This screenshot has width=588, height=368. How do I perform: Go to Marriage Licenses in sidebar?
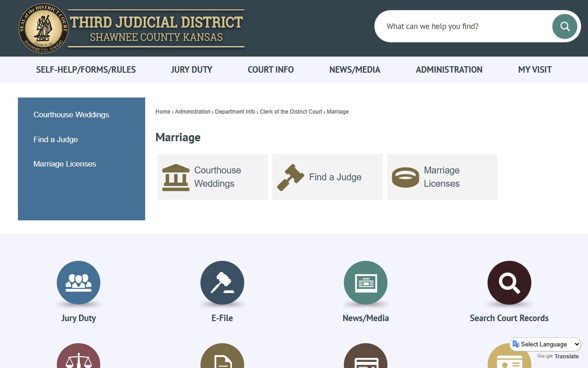click(x=65, y=164)
